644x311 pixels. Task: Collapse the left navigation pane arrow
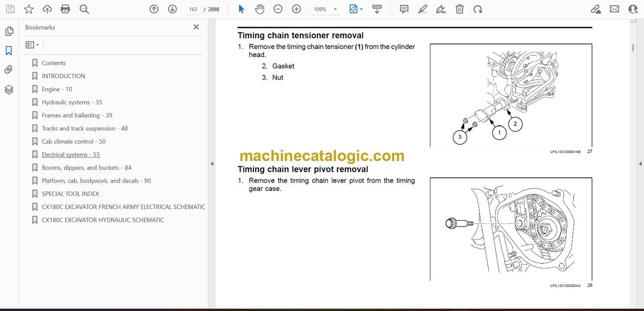coord(212,164)
